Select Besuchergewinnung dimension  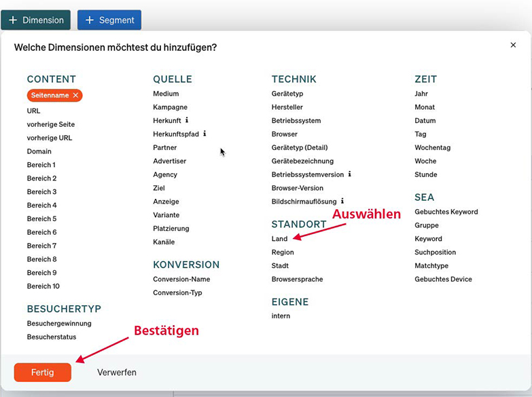pyautogui.click(x=59, y=324)
